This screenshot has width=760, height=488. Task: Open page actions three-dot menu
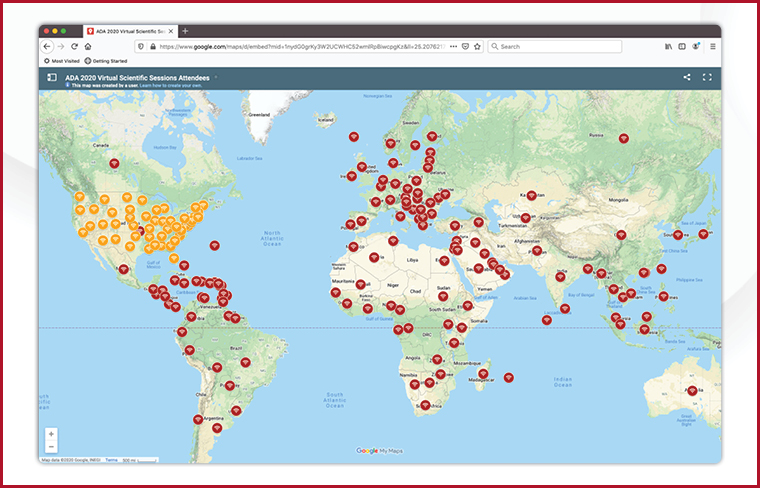pos(453,47)
